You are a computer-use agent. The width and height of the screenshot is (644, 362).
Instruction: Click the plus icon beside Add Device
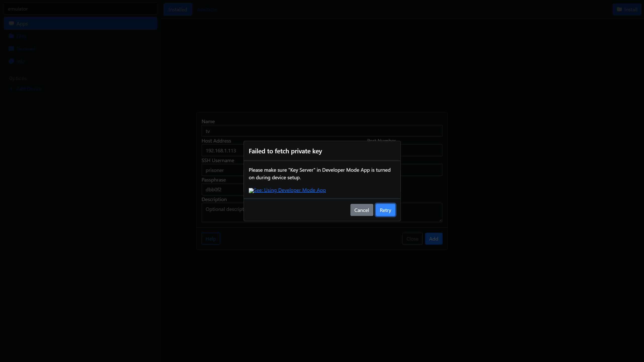[x=11, y=88]
